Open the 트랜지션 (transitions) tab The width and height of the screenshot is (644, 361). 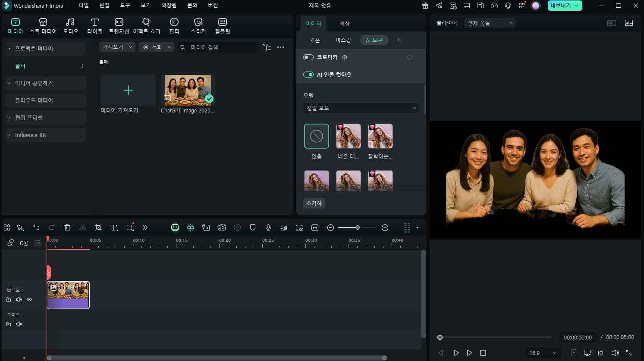coord(119,26)
